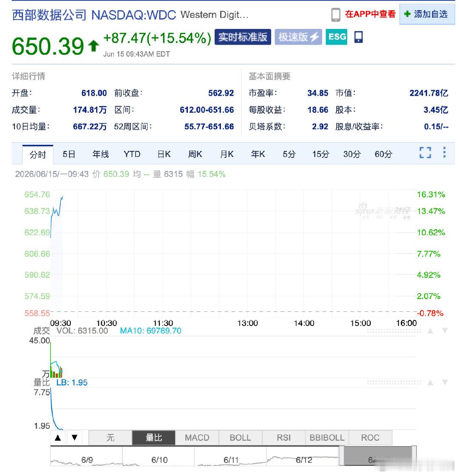
Task: Click the 股本 value 3.45亿
Action: (436, 110)
